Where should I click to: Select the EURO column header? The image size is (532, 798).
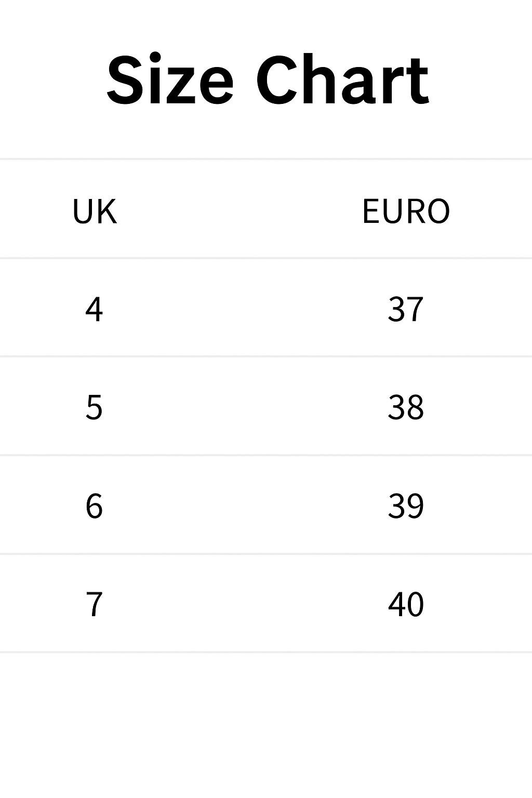(x=406, y=211)
